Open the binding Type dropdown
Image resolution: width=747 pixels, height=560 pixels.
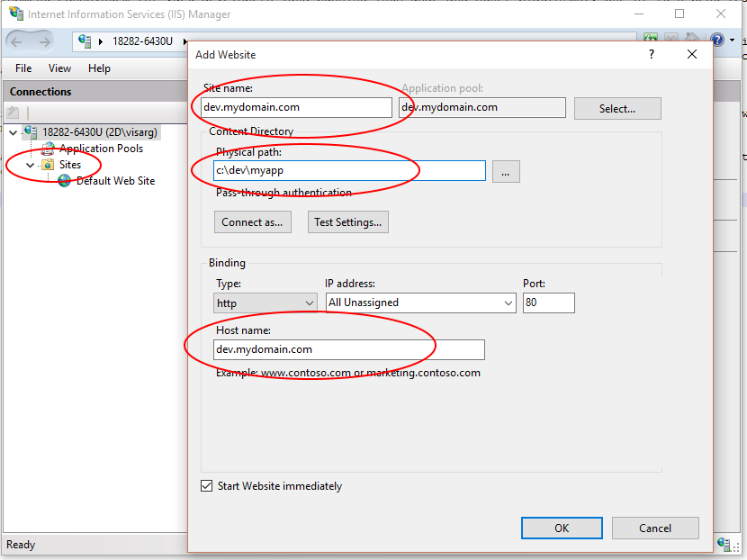[265, 303]
